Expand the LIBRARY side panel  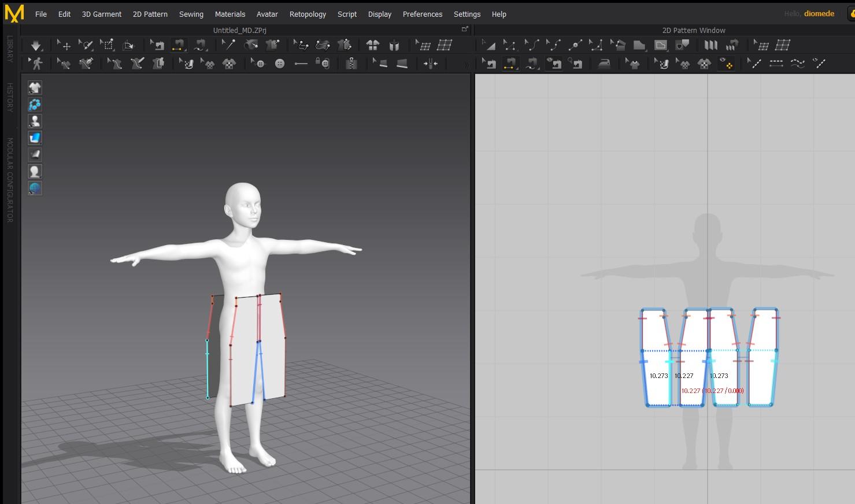pyautogui.click(x=10, y=49)
